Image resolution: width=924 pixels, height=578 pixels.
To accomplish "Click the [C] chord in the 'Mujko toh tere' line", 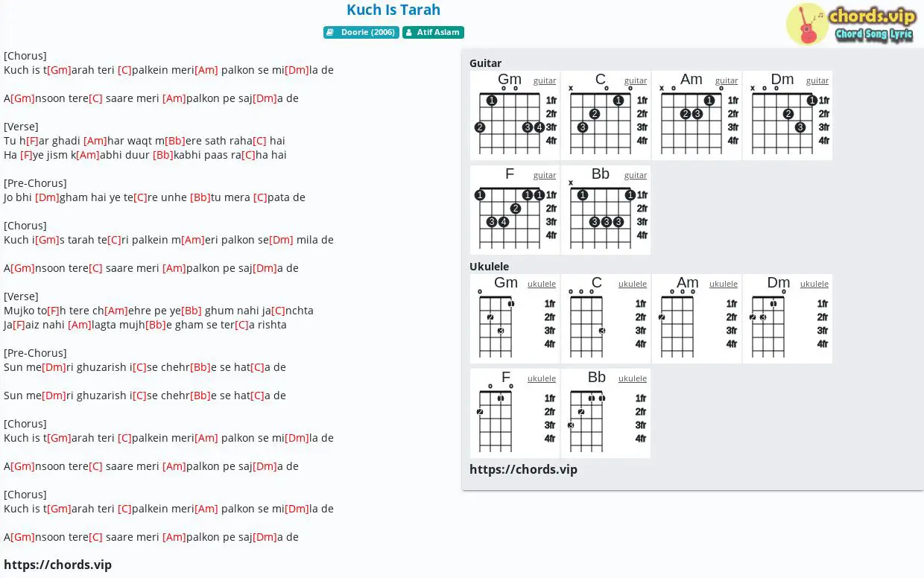I will [278, 311].
